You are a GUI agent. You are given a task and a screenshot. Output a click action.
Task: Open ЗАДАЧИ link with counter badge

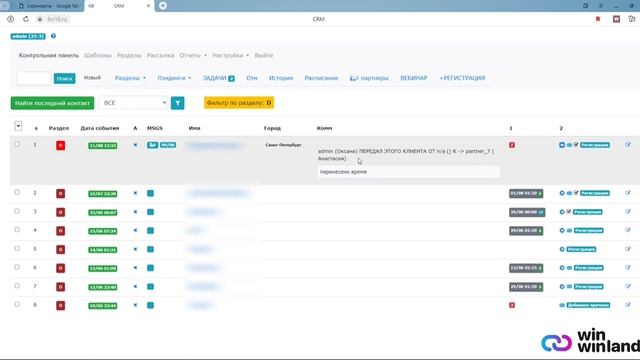(x=219, y=78)
